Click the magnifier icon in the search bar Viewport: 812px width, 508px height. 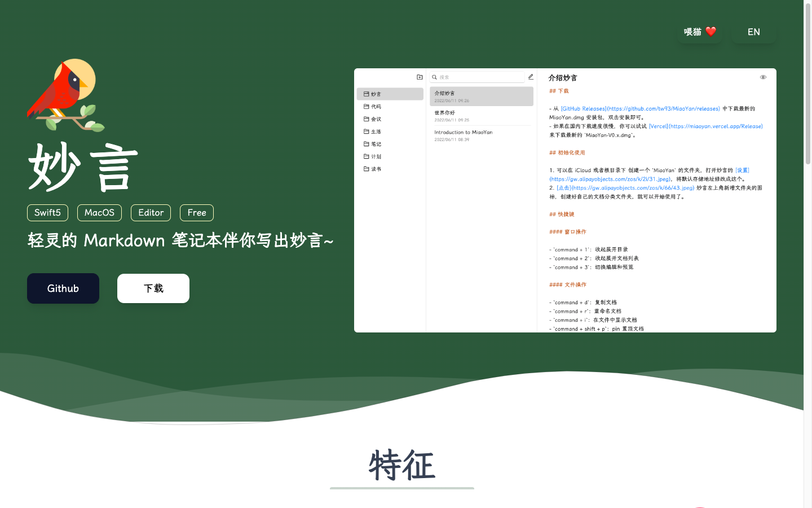(434, 77)
